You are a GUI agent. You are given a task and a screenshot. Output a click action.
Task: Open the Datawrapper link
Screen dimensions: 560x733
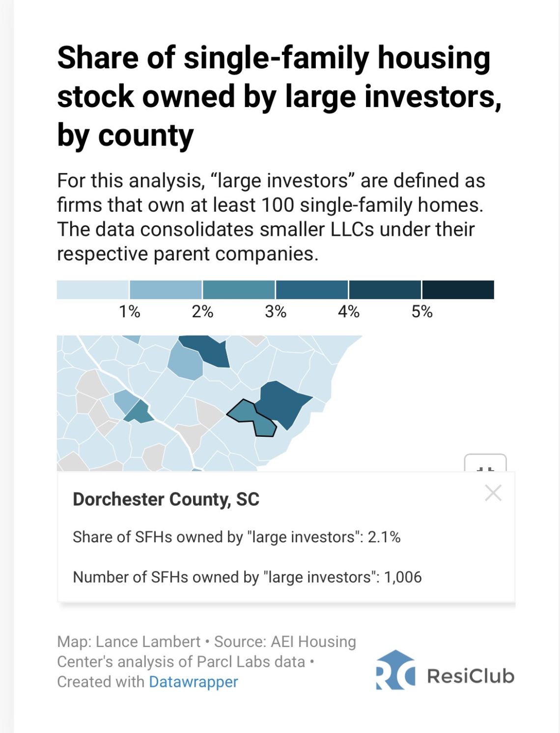tap(194, 682)
